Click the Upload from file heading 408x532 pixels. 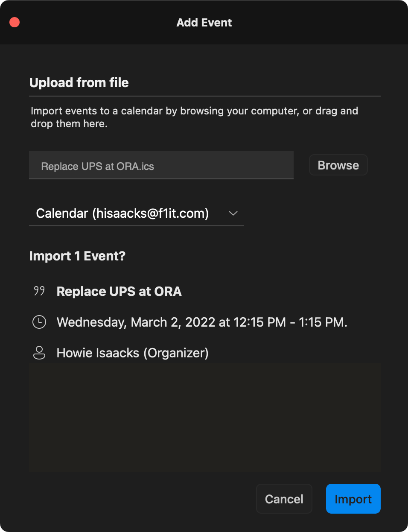(x=79, y=82)
